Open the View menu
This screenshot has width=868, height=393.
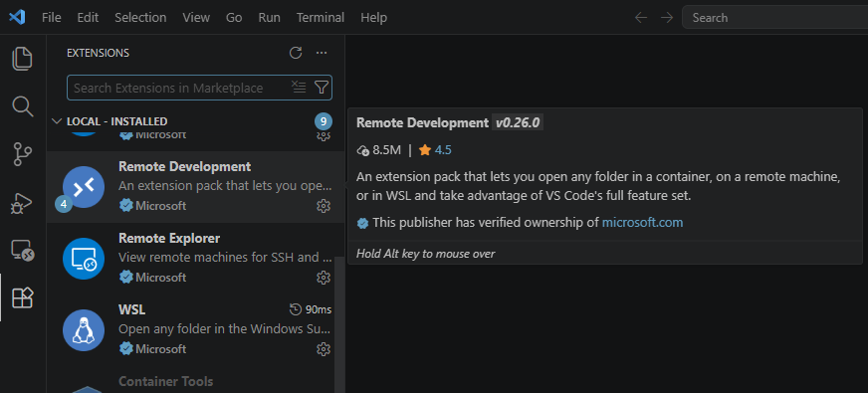[196, 18]
